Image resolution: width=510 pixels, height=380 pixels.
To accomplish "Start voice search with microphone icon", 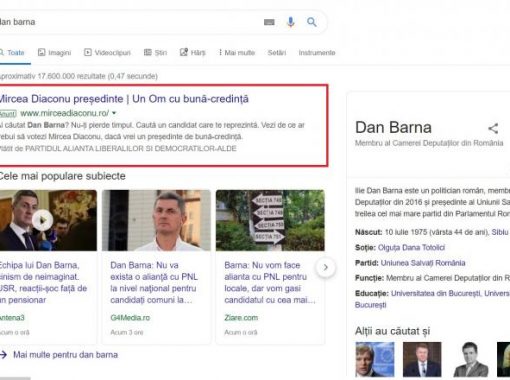I will [x=291, y=22].
